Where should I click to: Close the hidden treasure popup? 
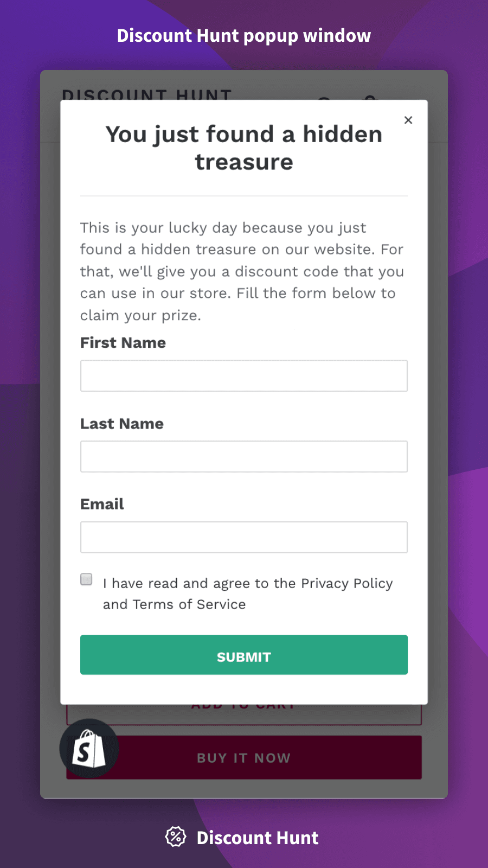pos(408,120)
